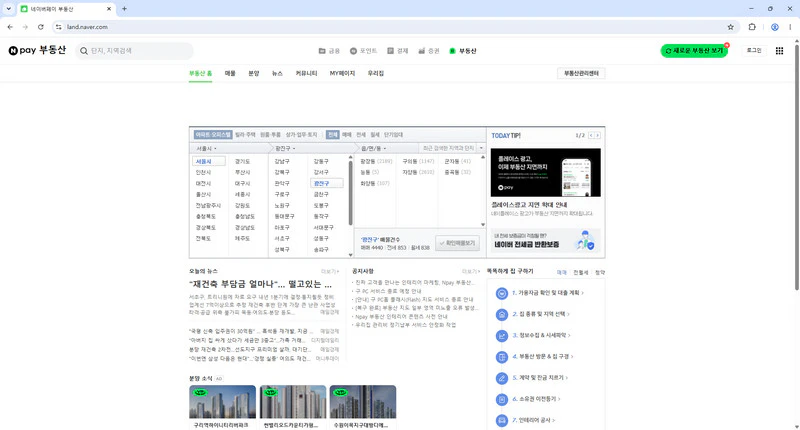Screen dimensions: 800x430
Task: Click the page vertical scrollbar
Action: click(x=796, y=168)
